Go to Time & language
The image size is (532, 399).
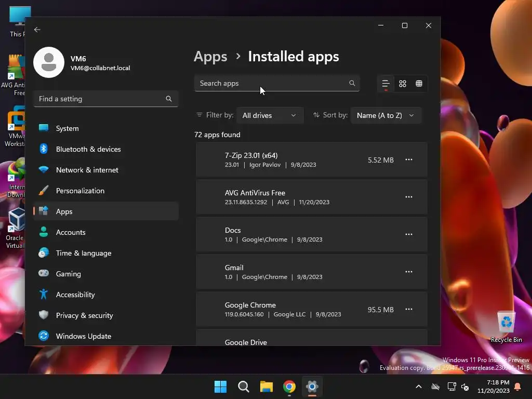tap(106, 253)
